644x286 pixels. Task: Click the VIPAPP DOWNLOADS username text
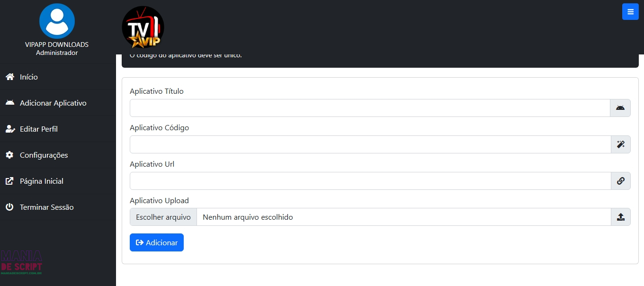(x=57, y=45)
